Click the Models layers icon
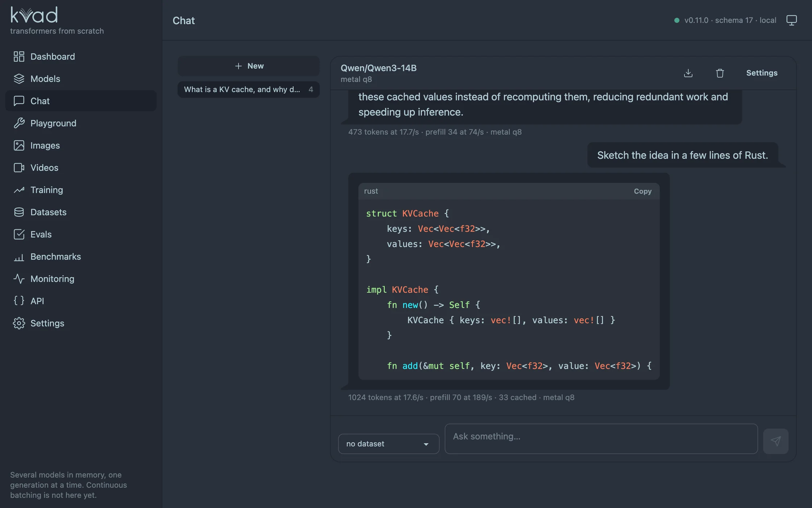This screenshot has height=508, width=812. [19, 79]
